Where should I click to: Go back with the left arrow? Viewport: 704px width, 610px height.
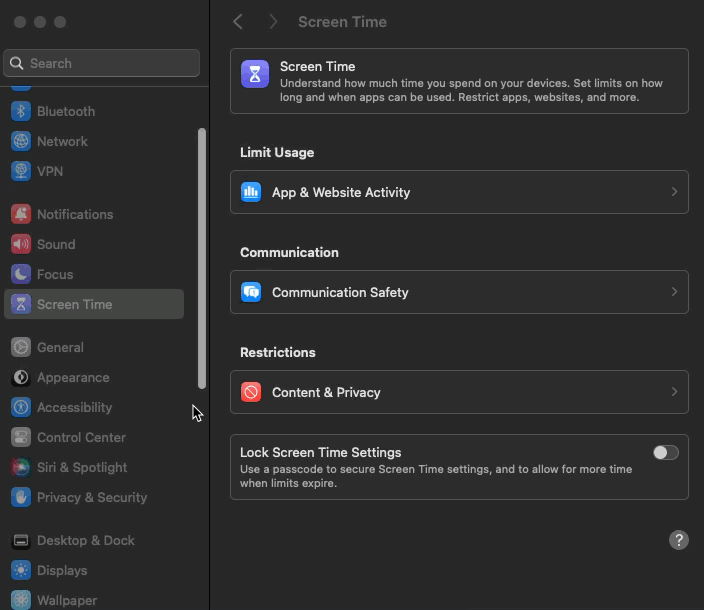238,22
